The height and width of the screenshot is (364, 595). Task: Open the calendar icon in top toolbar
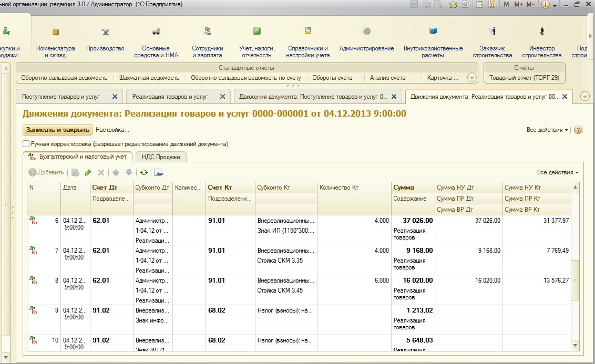coord(491,4)
